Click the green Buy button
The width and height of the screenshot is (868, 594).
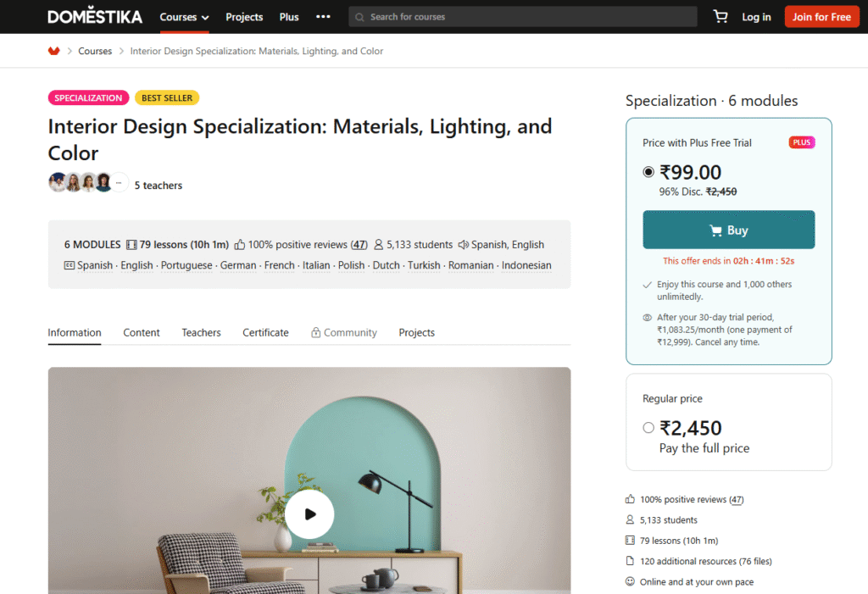point(728,230)
